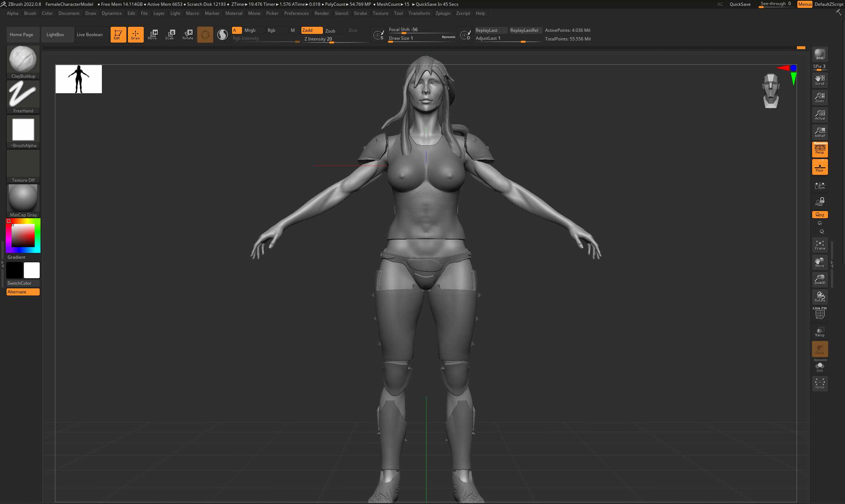Click the Xpose icon
Screen dimensions: 845x504
[820, 383]
